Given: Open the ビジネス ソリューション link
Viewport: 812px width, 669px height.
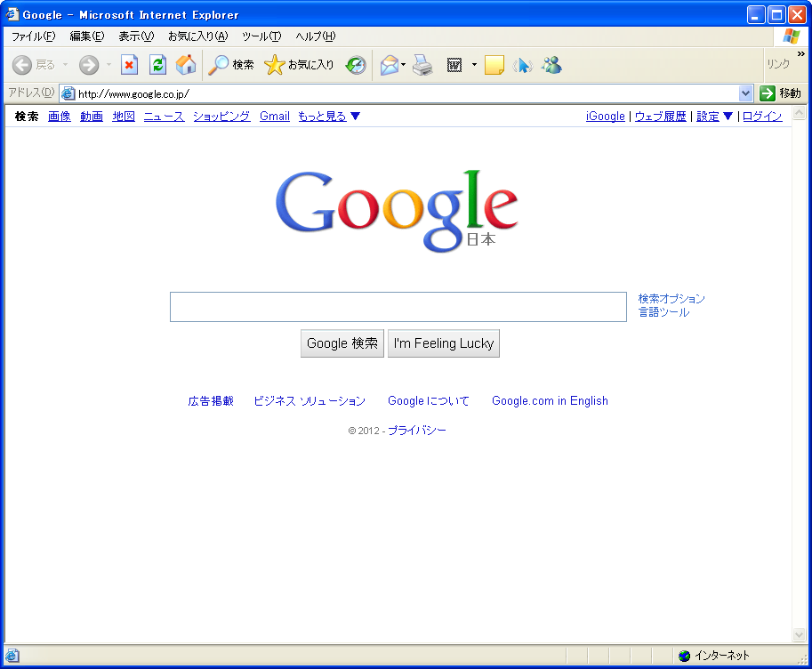Looking at the screenshot, I should 310,401.
